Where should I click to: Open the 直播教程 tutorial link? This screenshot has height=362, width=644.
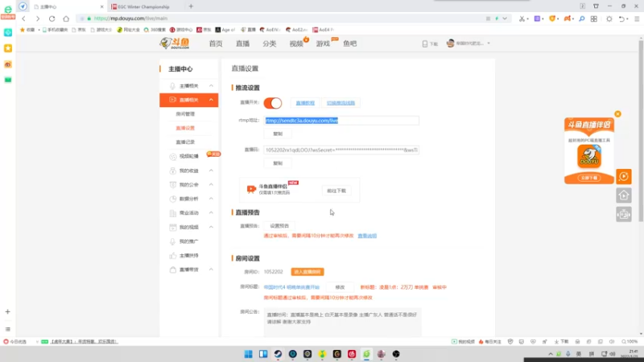tap(305, 103)
